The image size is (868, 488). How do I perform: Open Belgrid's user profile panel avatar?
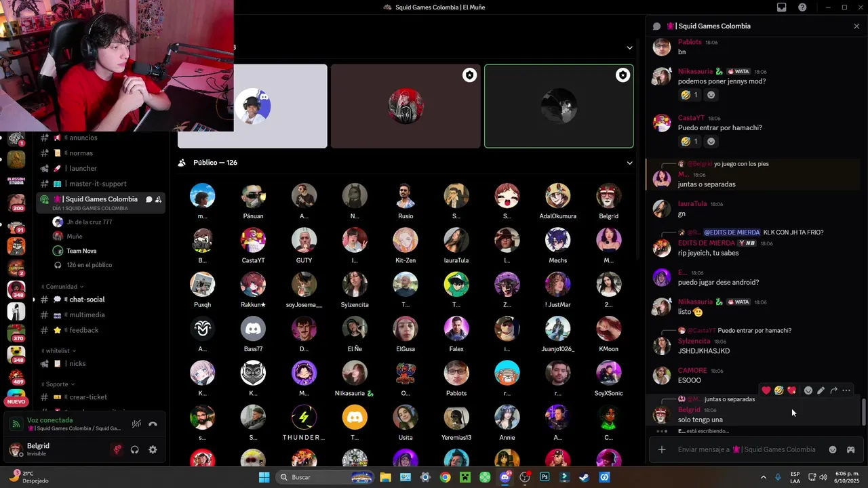click(16, 449)
